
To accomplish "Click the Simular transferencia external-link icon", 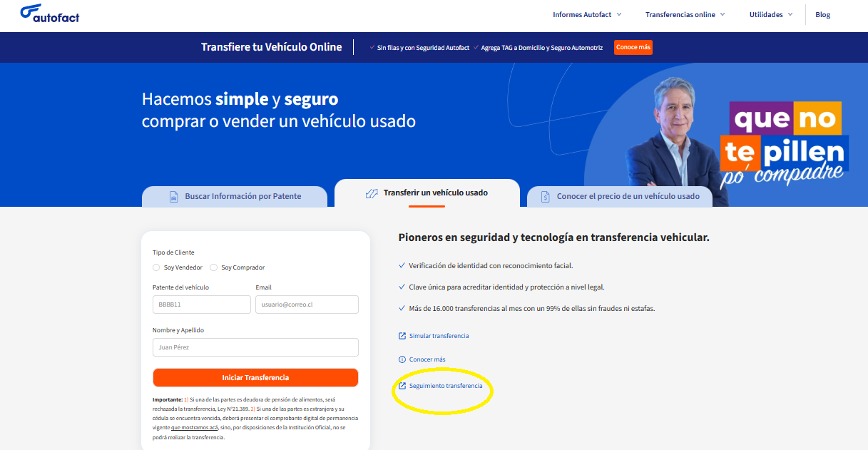I will point(402,336).
